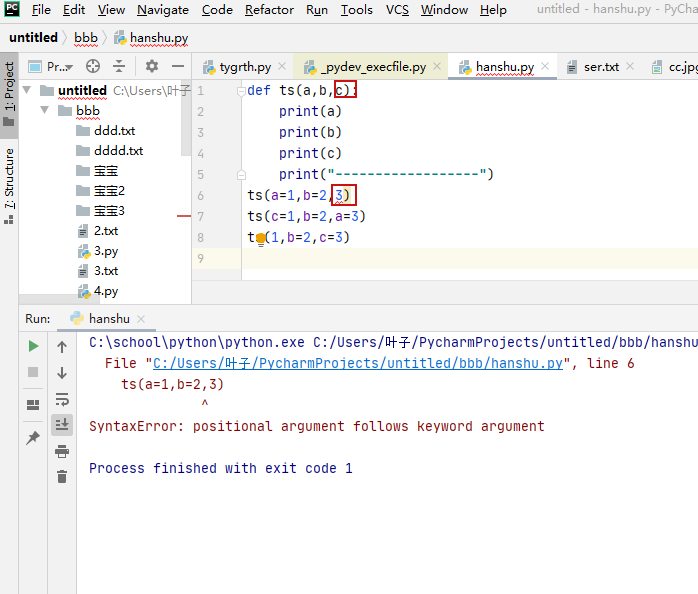
Task: Click the down stack trace arrow
Action: 62,373
